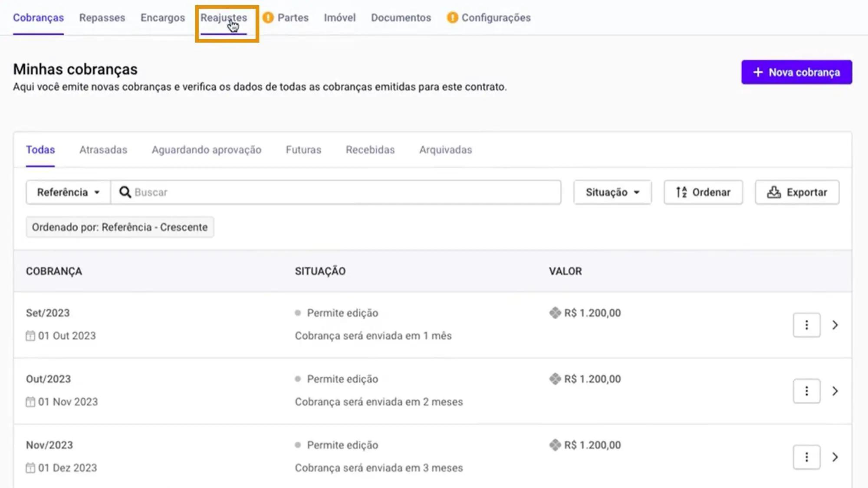868x488 pixels.
Task: Open the three-dot menu for Set/2023
Action: tap(806, 325)
